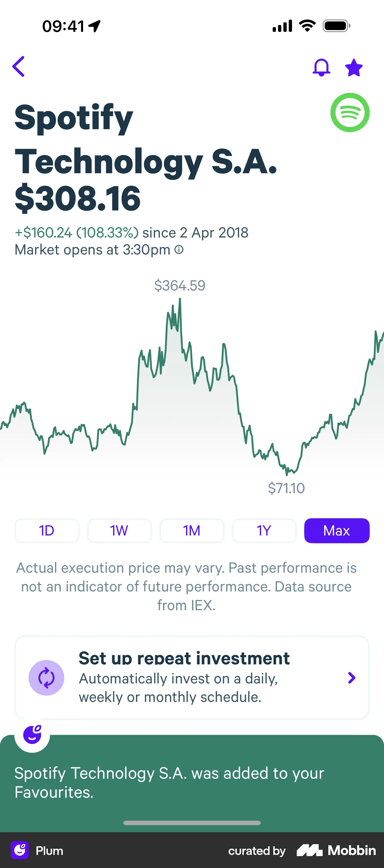Show the 1M price chart
This screenshot has height=868, width=384.
point(192,531)
